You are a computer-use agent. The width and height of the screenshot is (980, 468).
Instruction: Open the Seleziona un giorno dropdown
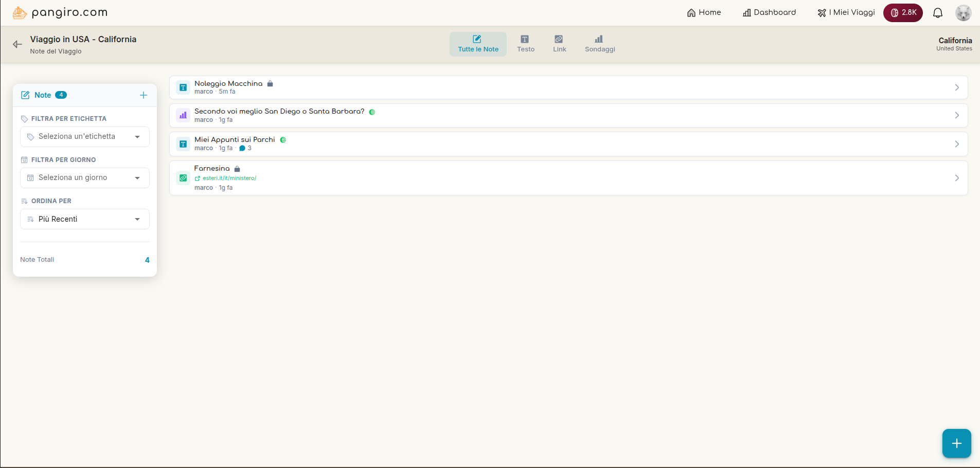[x=85, y=178]
